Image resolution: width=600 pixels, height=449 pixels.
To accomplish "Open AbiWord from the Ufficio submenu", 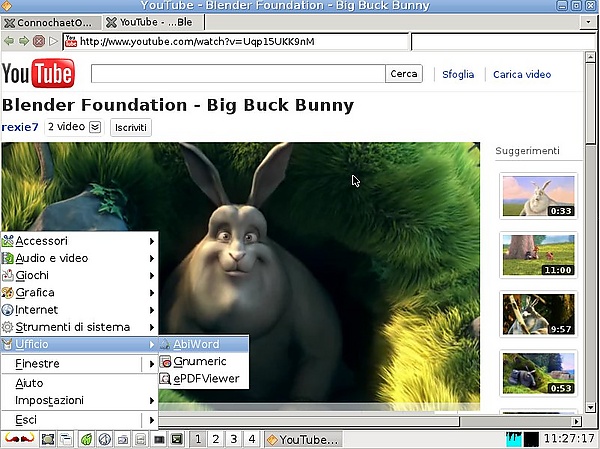I will click(x=195, y=344).
